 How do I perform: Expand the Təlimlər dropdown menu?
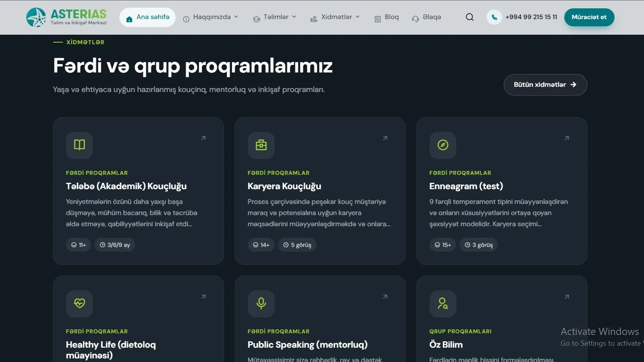click(x=275, y=17)
